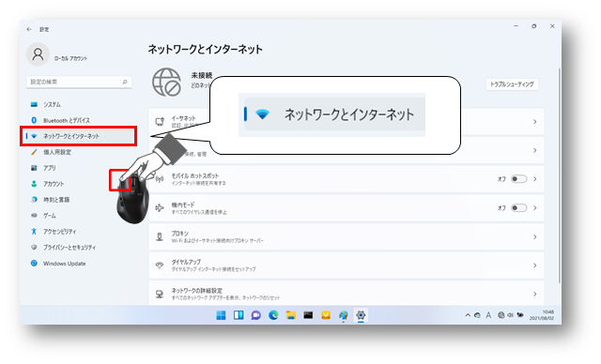Expand the ネットワークの詳細設定 chevron
Image resolution: width=601 pixels, height=364 pixels.
534,294
